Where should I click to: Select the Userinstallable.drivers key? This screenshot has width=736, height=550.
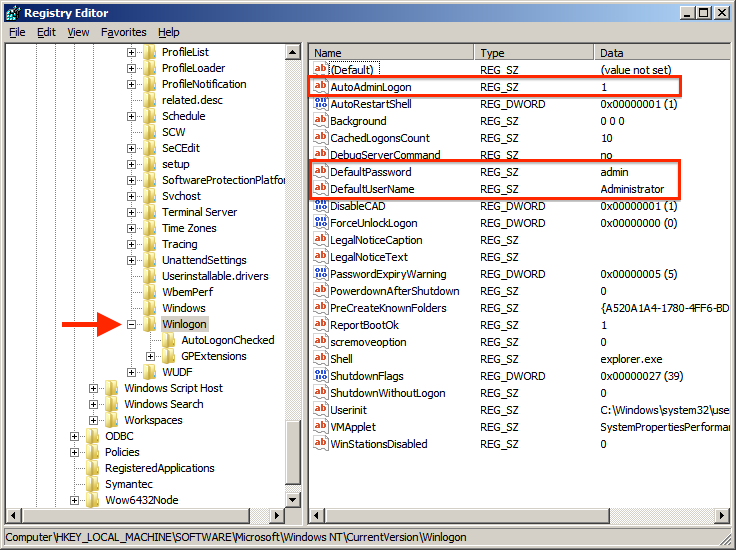click(215, 276)
